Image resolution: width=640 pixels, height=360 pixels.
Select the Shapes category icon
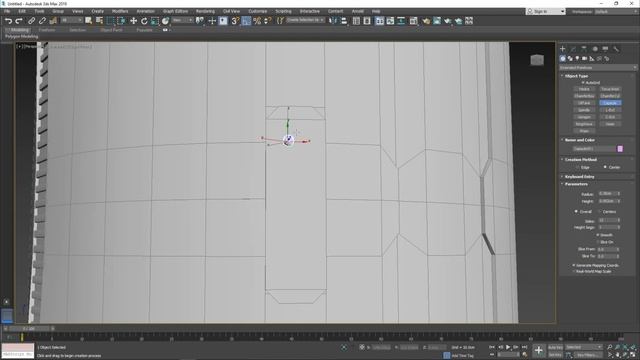pos(570,59)
